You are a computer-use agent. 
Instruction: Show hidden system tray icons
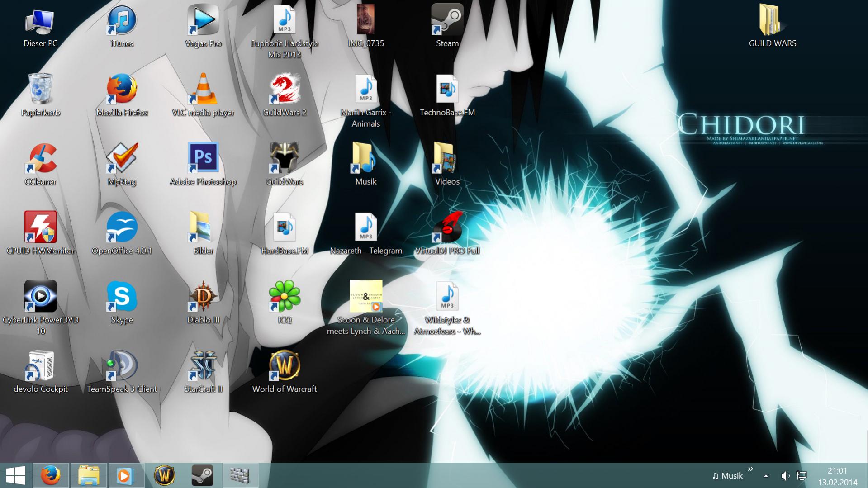click(766, 476)
